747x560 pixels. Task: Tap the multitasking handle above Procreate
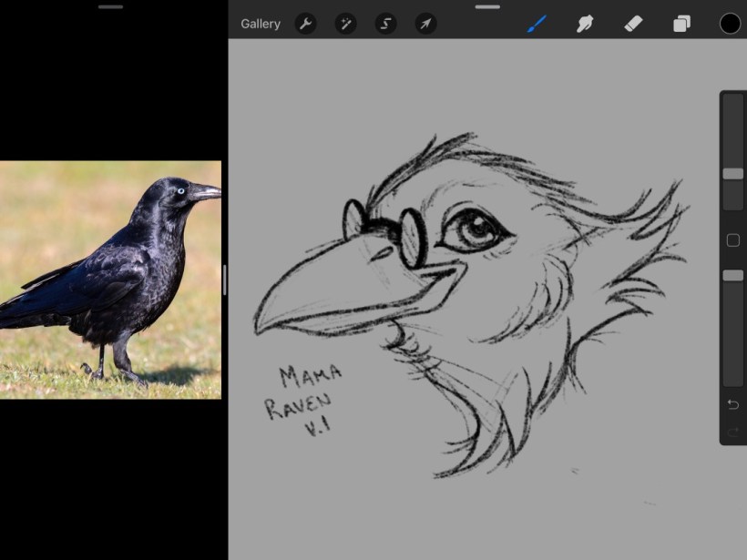(487, 6)
